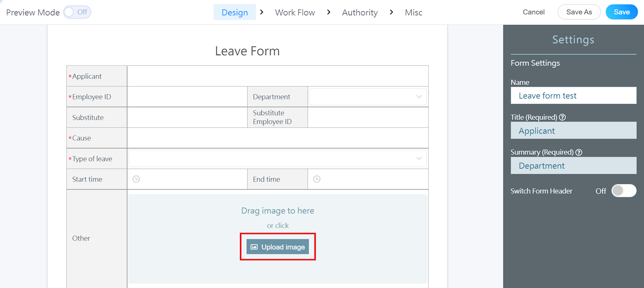Open the Title field selector showing Applicant

click(x=573, y=131)
